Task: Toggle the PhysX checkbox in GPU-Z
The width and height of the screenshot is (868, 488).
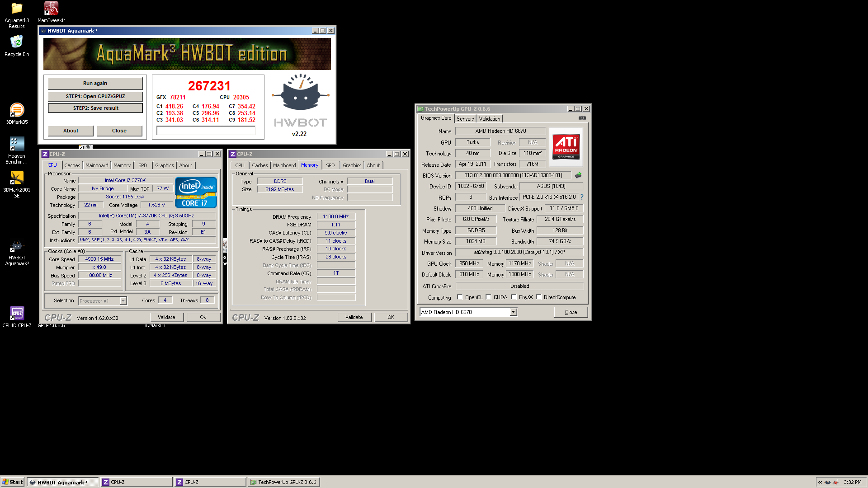Action: click(x=514, y=297)
